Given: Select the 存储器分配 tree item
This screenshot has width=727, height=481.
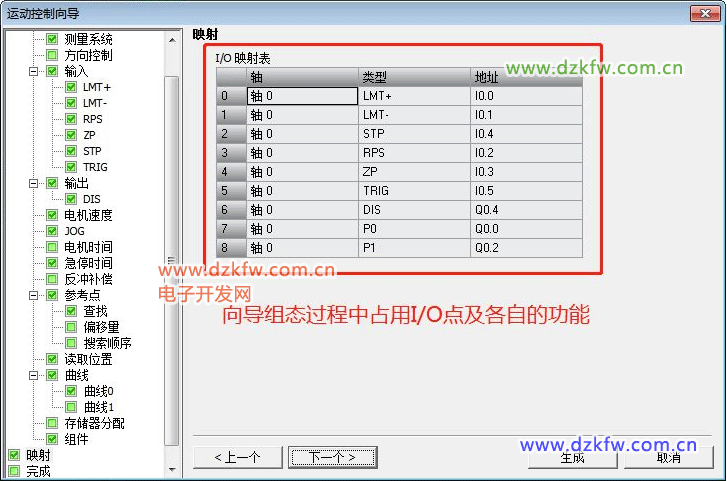Looking at the screenshot, I should pyautogui.click(x=94, y=423).
